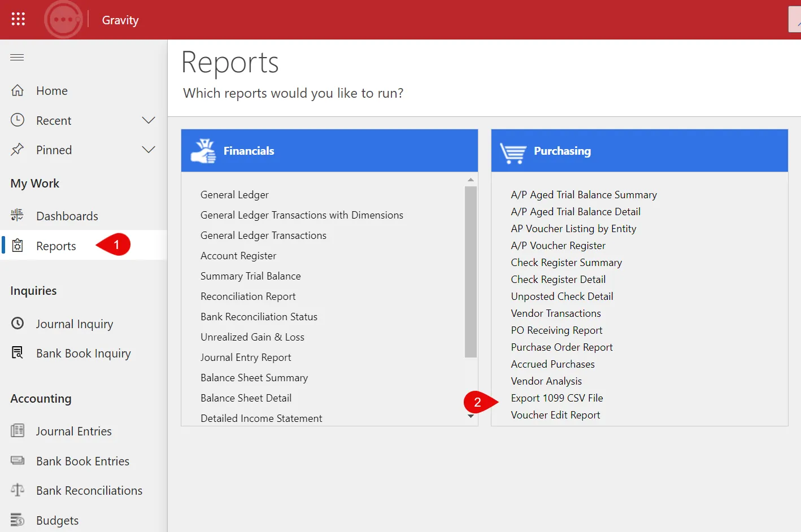This screenshot has height=532, width=801.
Task: Run the Purchase Order Report
Action: (562, 347)
